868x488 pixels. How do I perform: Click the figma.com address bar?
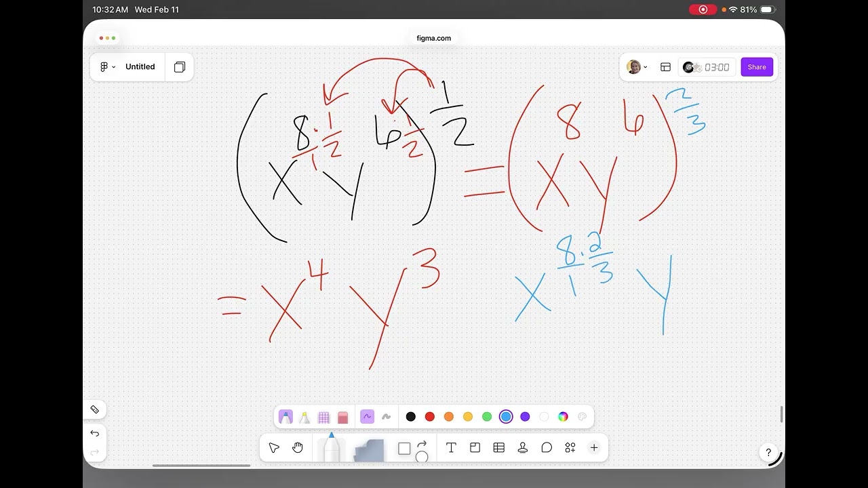pos(434,38)
